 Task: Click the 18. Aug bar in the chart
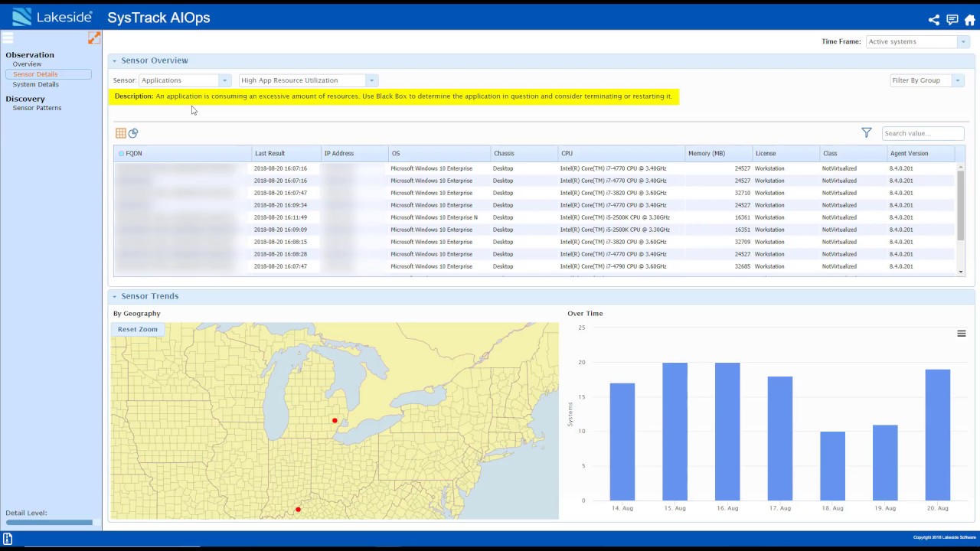833,466
